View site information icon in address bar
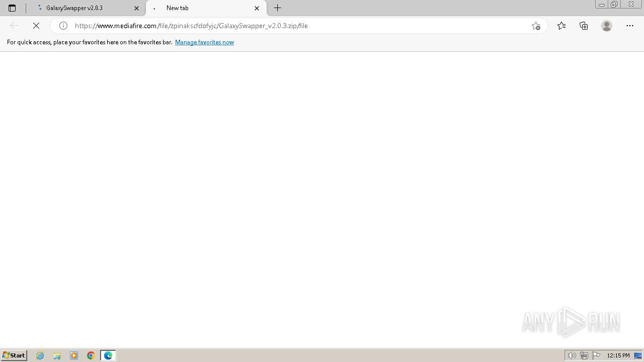The image size is (644, 362). 63,26
